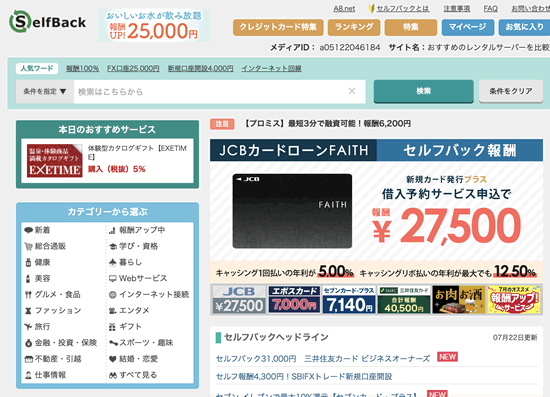Open the お気に入り tab

tap(524, 27)
